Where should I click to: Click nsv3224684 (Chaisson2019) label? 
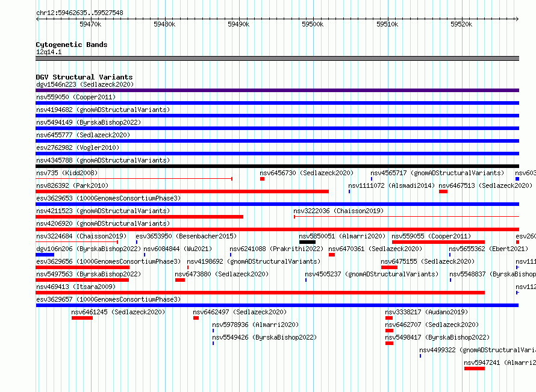coord(81,236)
